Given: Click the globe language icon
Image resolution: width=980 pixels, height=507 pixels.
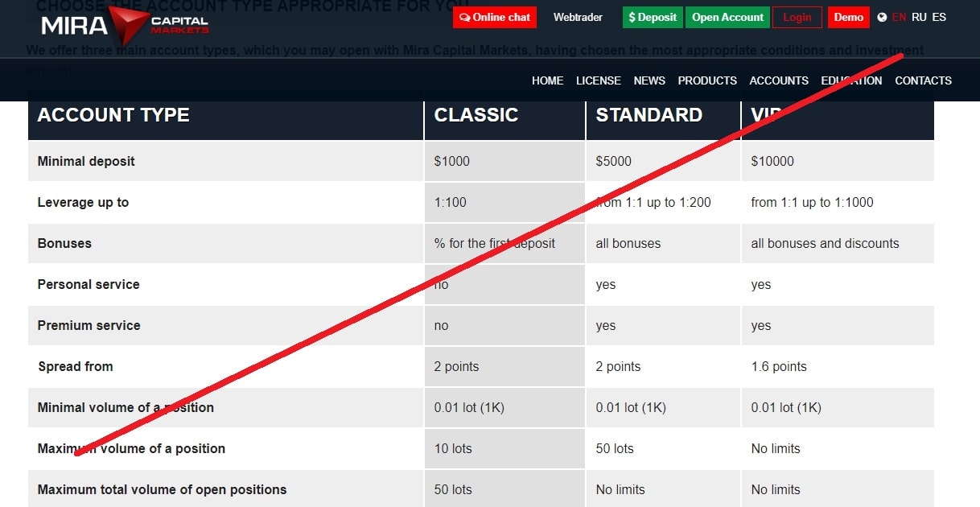Looking at the screenshot, I should point(882,17).
